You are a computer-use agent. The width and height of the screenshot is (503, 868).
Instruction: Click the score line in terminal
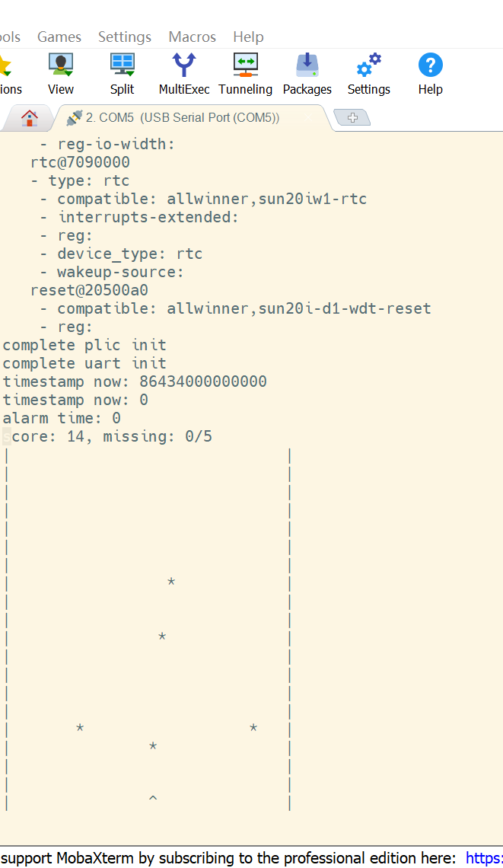click(107, 436)
